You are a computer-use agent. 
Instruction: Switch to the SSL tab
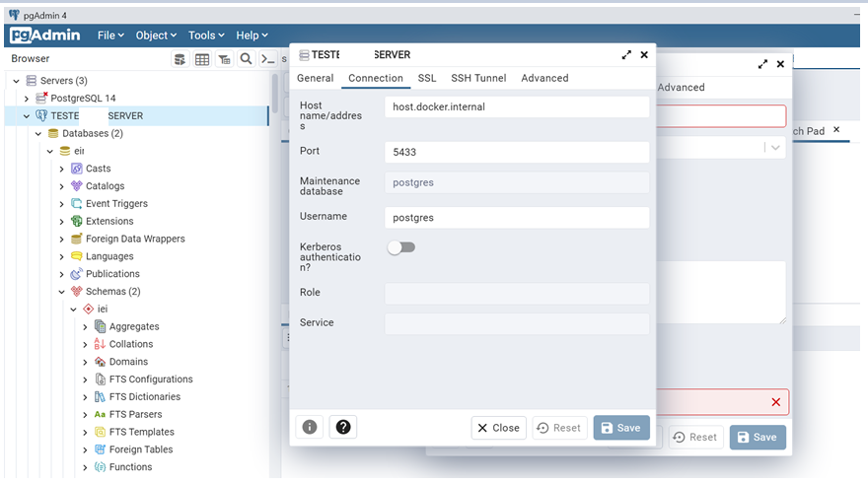coord(427,78)
